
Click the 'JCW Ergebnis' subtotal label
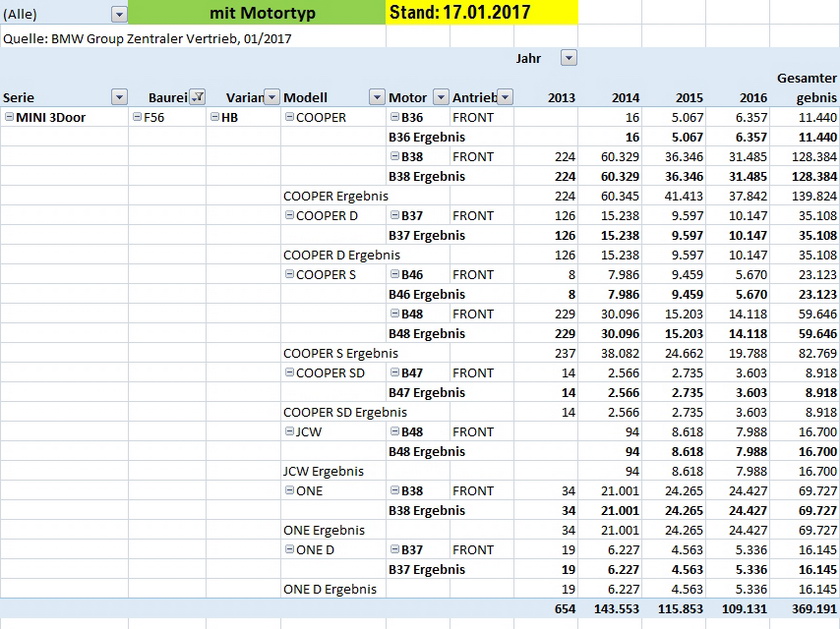[x=324, y=471]
